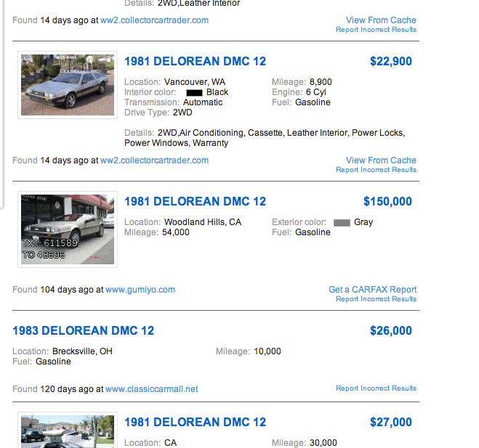The height and width of the screenshot is (448, 479).
Task: Report Incorrect Results for the Woodland Hills listing
Action: click(x=376, y=299)
